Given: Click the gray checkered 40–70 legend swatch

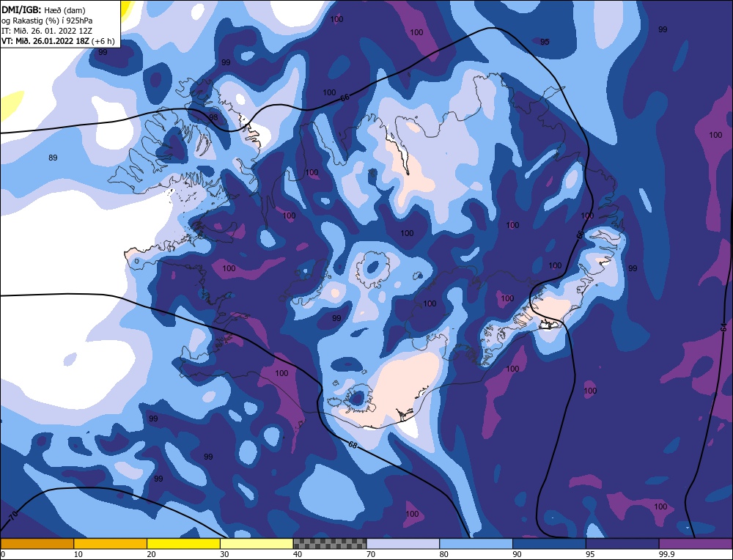Looking at the screenshot, I should click(330, 543).
